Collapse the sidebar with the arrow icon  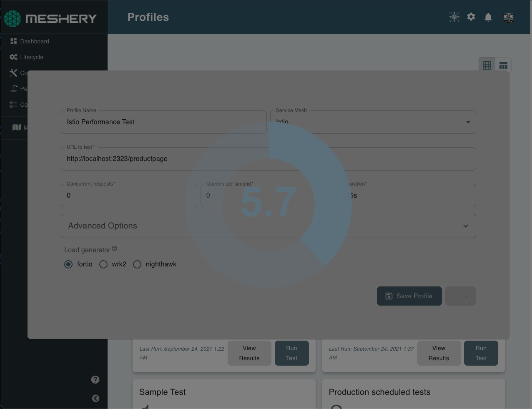click(x=95, y=398)
